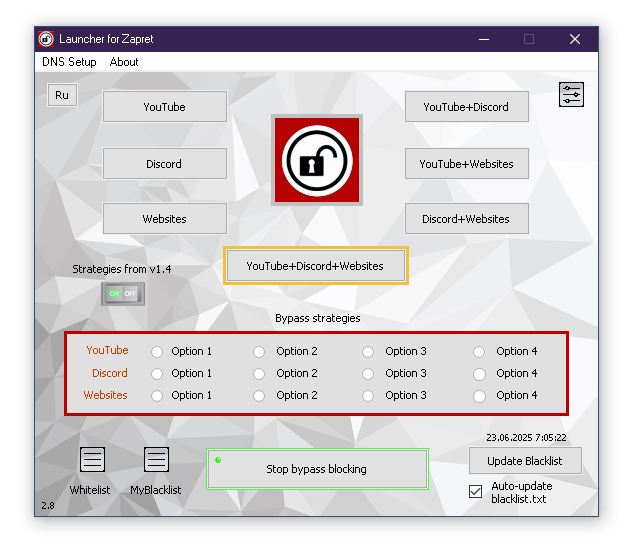Click the YouTube+Websites button

(467, 164)
